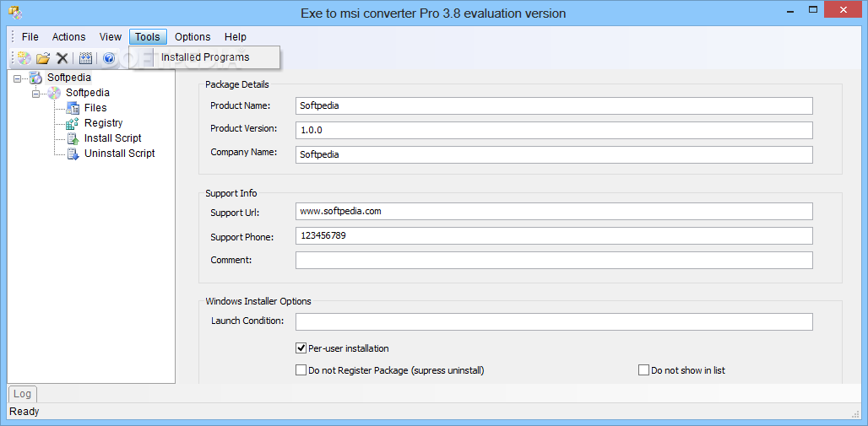
Task: Choose Installed Programs from Tools menu
Action: pyautogui.click(x=205, y=57)
